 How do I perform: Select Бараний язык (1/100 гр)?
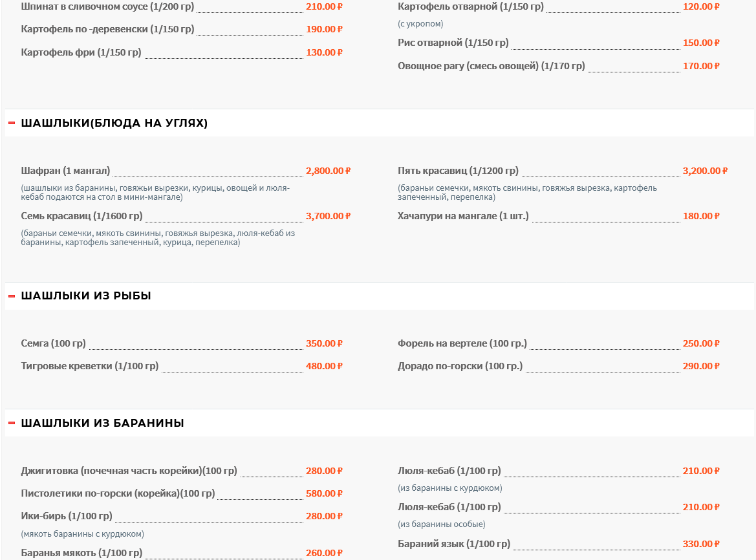click(x=453, y=544)
